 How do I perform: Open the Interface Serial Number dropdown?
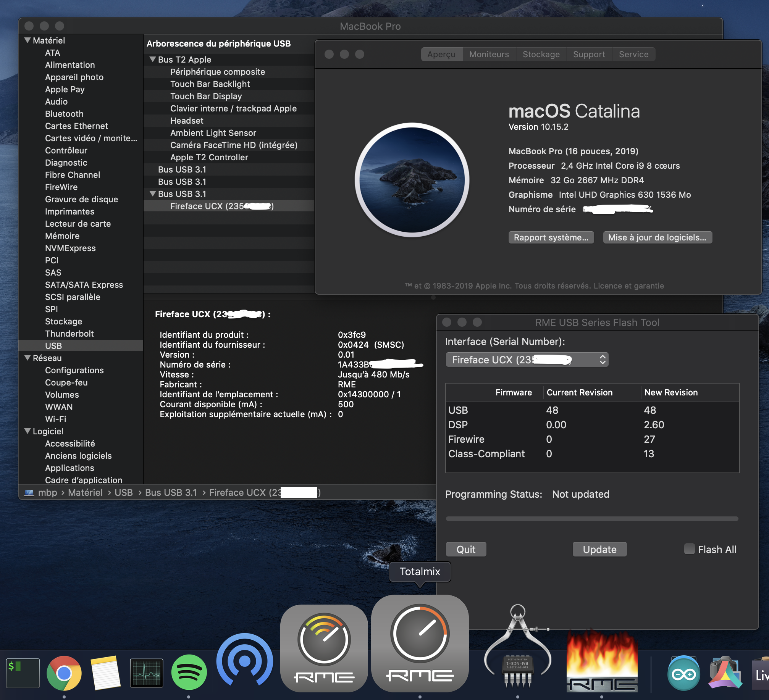527,360
